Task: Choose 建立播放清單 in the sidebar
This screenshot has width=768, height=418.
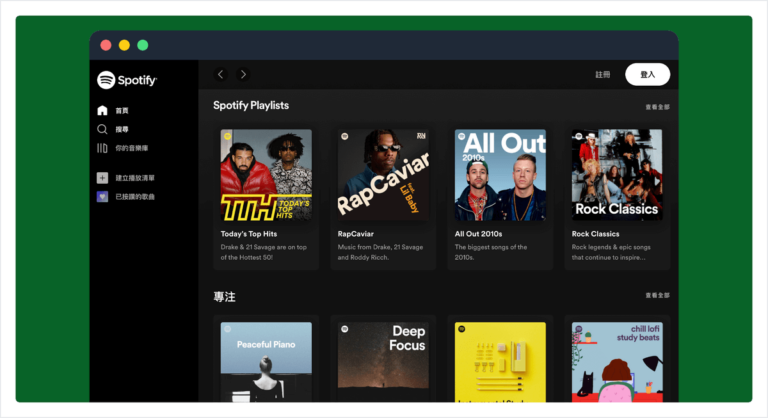Action: pos(135,178)
